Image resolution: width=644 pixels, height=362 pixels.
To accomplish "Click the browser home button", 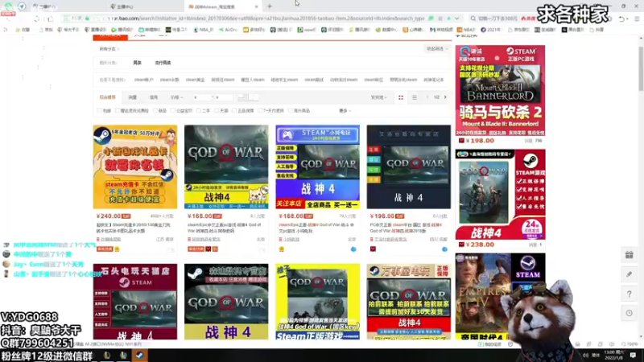I will (51, 19).
